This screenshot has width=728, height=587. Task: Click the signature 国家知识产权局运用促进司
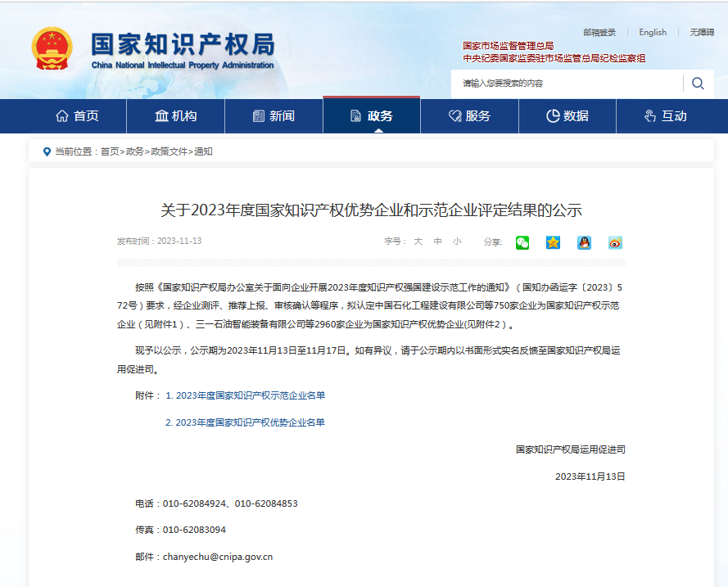click(x=571, y=449)
